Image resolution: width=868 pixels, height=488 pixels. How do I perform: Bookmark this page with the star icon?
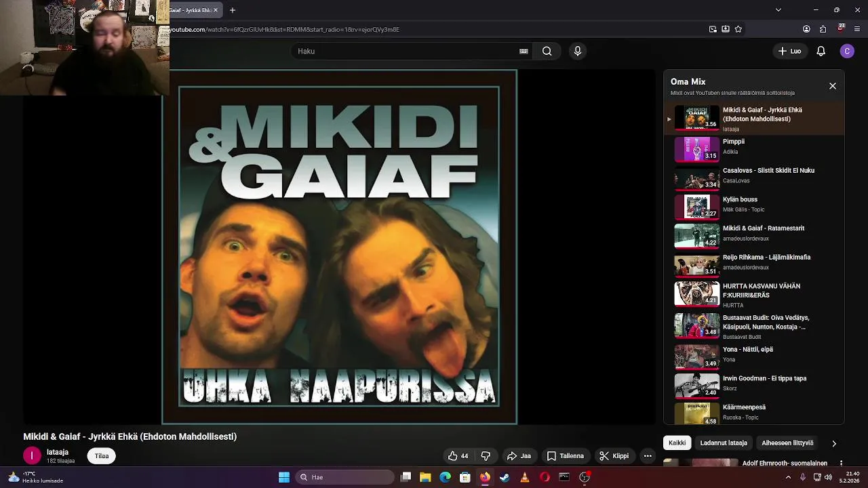(x=738, y=29)
